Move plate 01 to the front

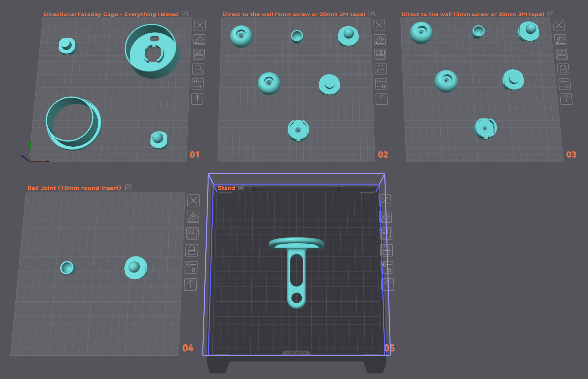(x=197, y=99)
